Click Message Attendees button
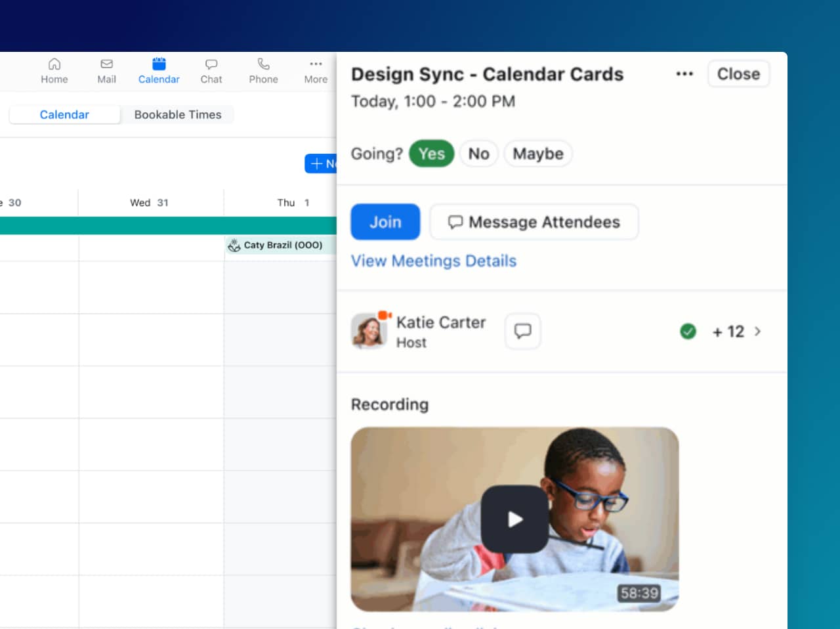840x629 pixels. 534,222
